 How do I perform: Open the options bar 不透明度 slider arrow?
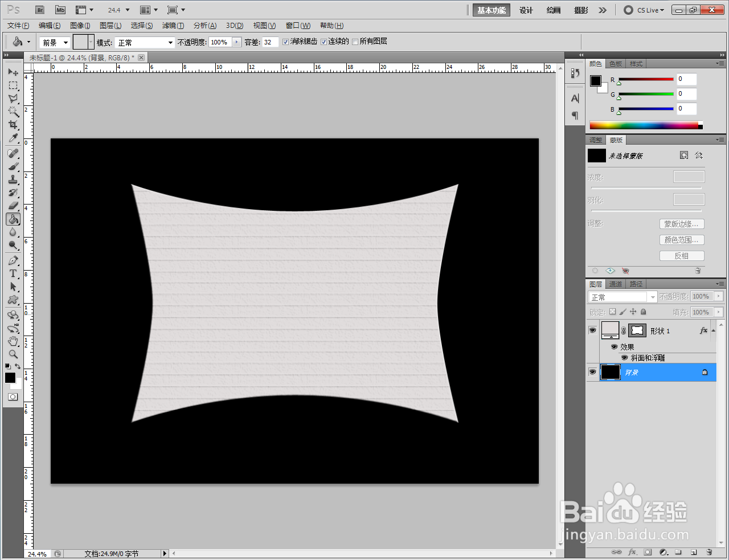tap(236, 42)
